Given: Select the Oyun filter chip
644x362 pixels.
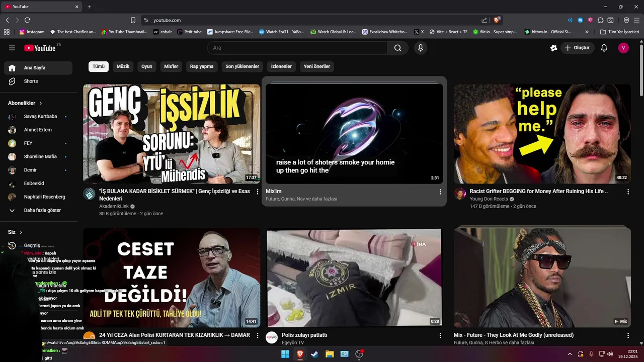Looking at the screenshot, I should coord(146,66).
